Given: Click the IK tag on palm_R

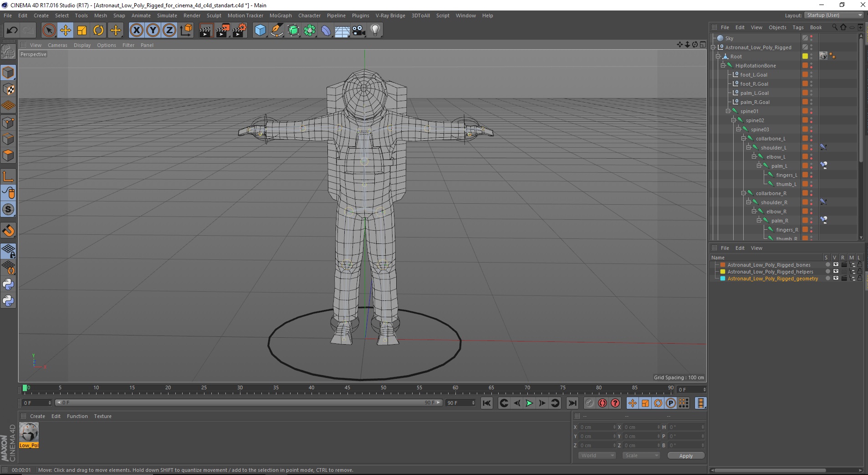Looking at the screenshot, I should pos(823,220).
